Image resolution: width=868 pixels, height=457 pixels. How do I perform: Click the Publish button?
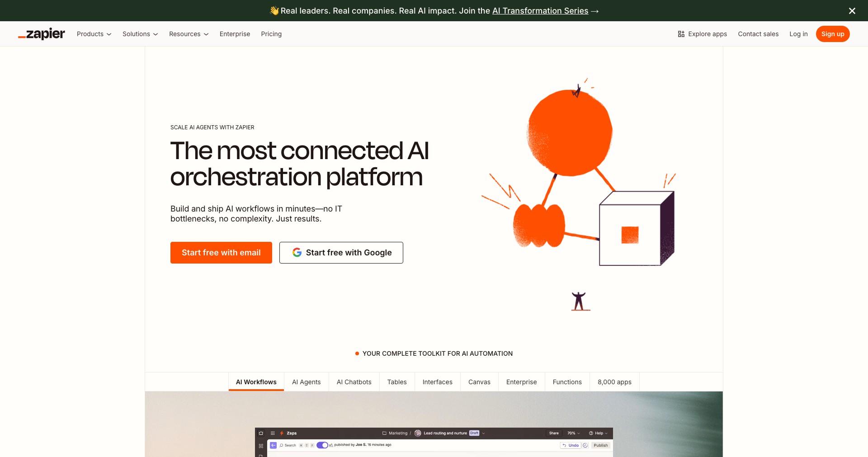point(601,445)
